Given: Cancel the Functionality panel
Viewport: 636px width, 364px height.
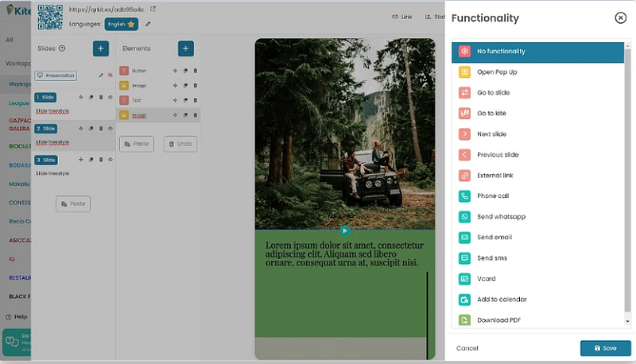Looking at the screenshot, I should [x=467, y=348].
